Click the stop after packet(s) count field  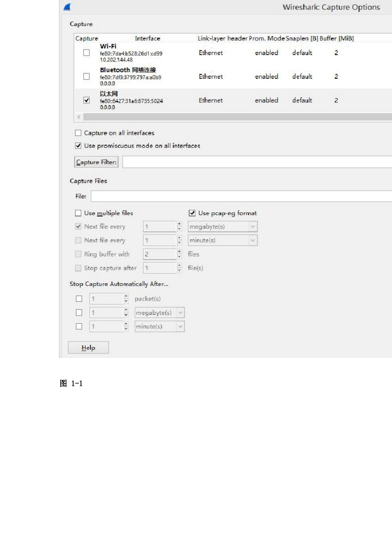(106, 299)
